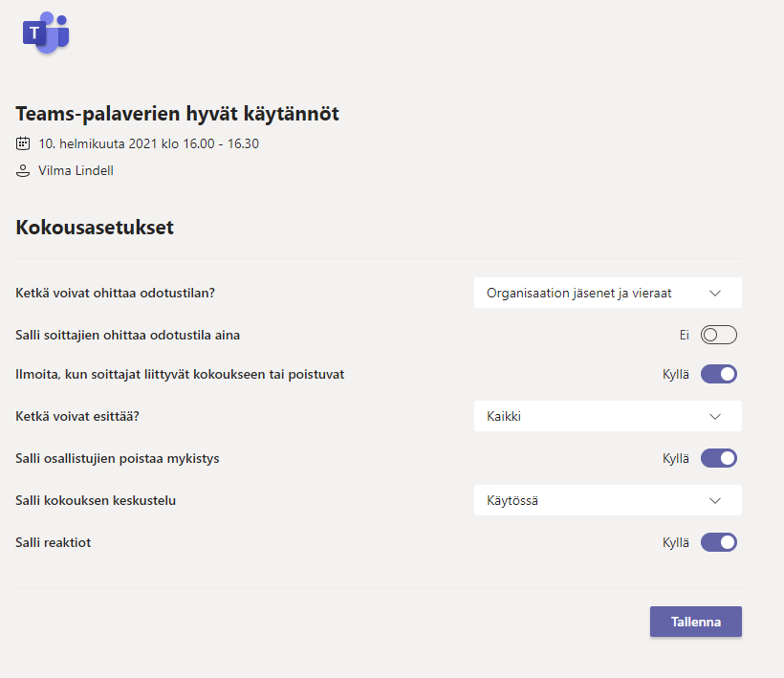
Task: Save settings with the Tallenna button
Action: click(695, 622)
